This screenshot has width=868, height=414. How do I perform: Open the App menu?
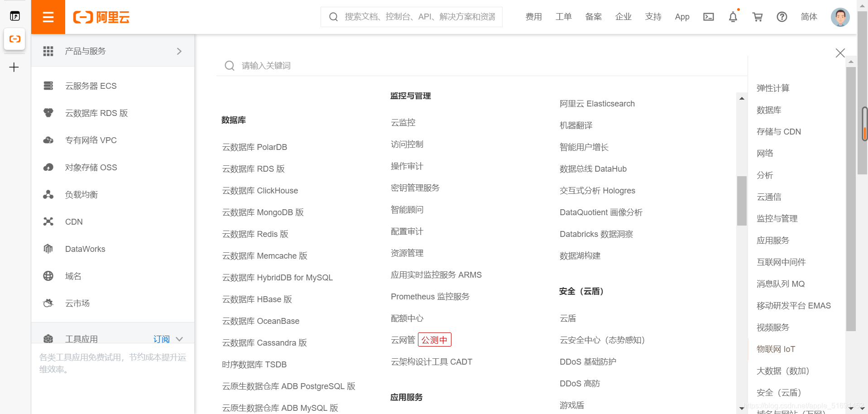[682, 17]
